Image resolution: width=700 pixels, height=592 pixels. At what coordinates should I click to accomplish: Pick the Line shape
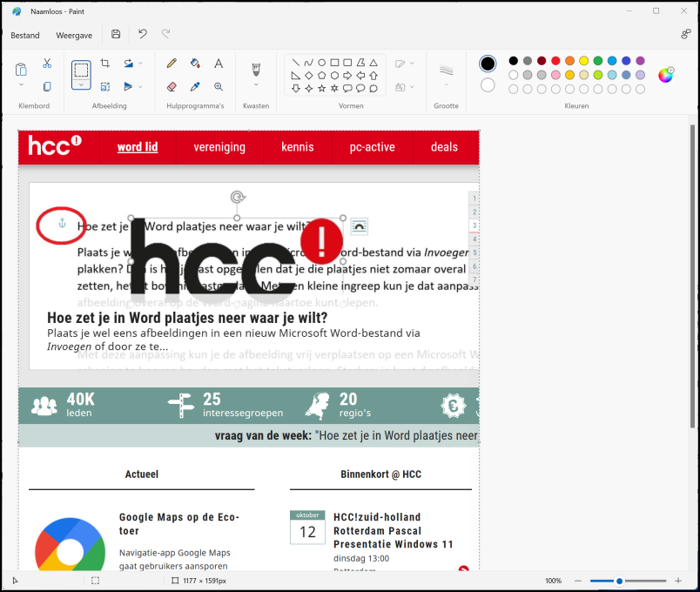coord(295,63)
